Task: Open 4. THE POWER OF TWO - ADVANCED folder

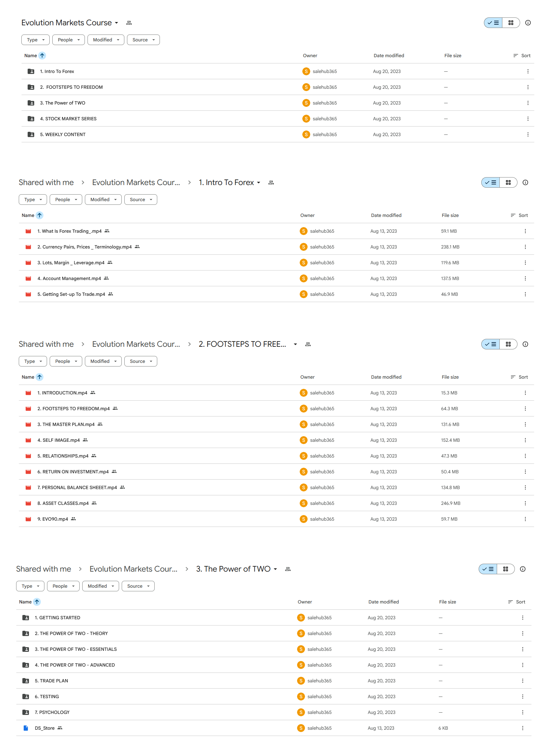Action: point(274,665)
